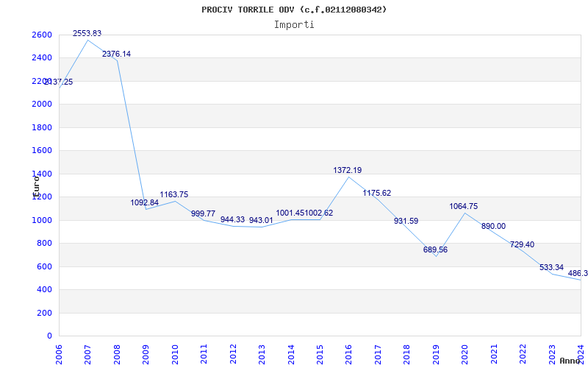Click the Importi subtitle
588x368 pixels.
(x=294, y=25)
